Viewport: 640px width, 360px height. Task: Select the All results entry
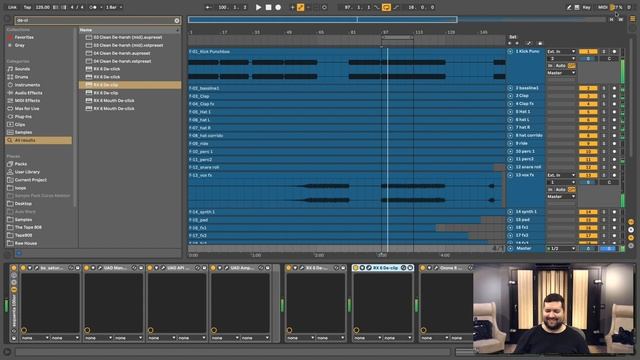click(38, 140)
